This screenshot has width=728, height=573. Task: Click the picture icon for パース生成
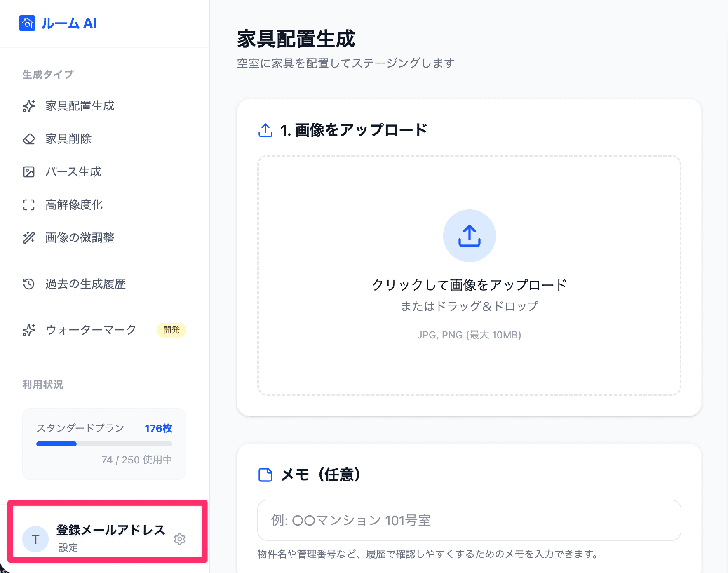(x=29, y=172)
